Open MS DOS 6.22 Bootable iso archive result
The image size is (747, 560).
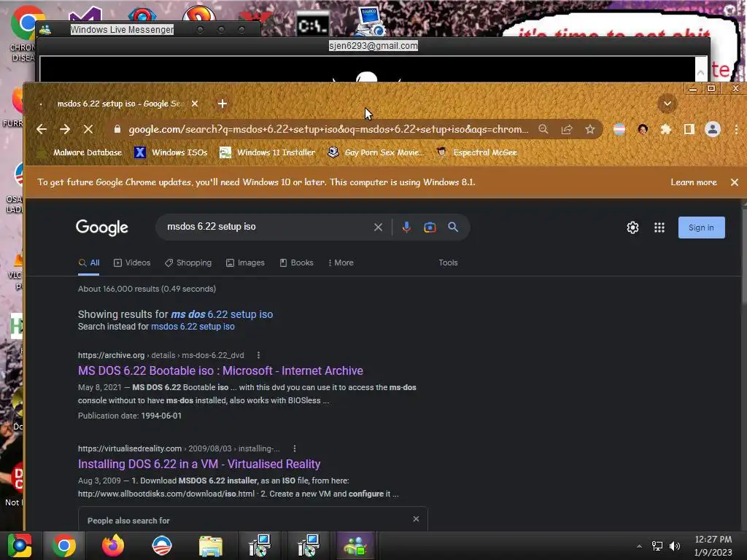220,370
